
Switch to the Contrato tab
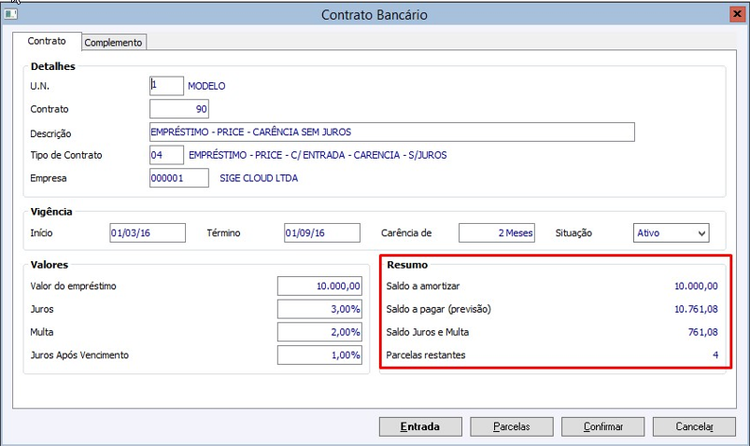(x=47, y=41)
